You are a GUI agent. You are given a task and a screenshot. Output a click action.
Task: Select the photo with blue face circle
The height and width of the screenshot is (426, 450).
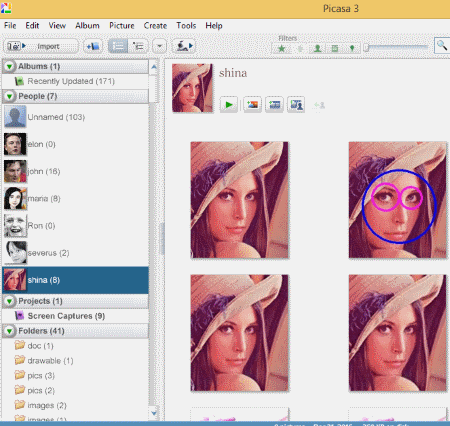coord(397,200)
